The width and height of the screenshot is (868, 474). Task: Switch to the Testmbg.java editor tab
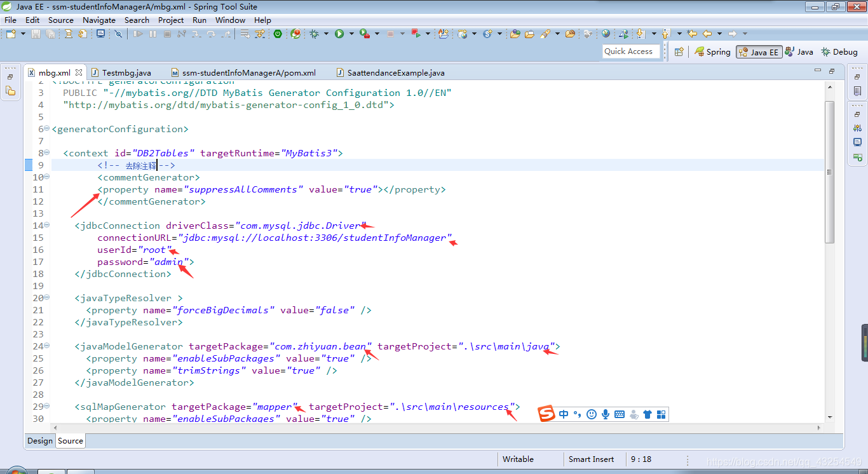pyautogui.click(x=121, y=72)
